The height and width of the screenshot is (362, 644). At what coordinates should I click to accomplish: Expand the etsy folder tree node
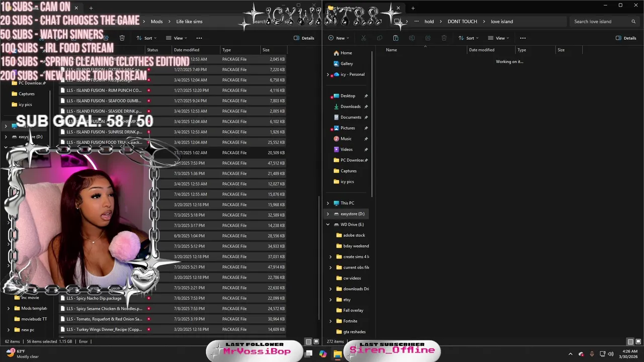click(x=331, y=300)
